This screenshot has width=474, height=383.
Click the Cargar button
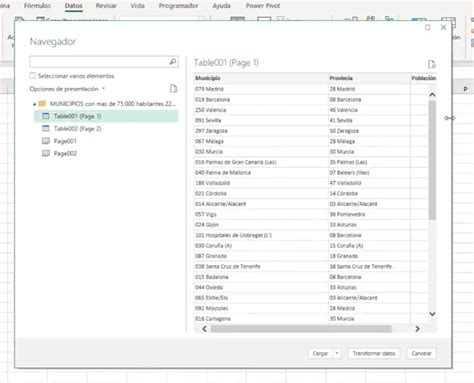(321, 353)
